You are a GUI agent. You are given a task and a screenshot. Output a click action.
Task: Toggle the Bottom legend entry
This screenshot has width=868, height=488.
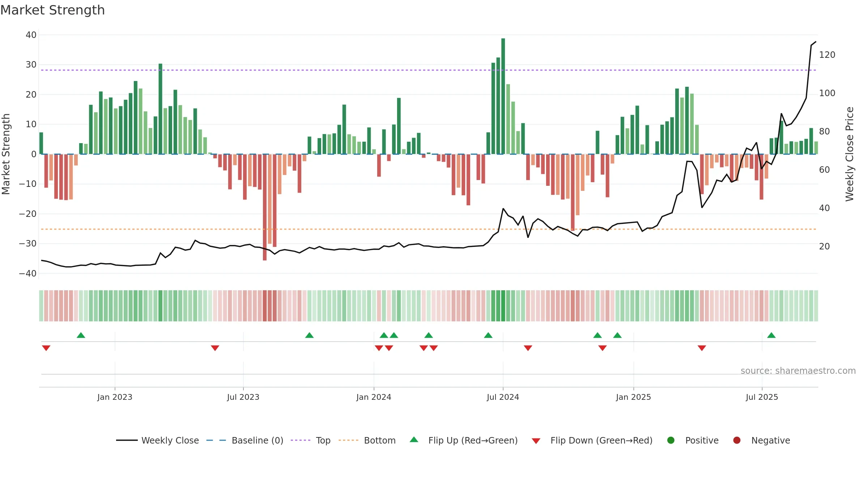tap(367, 440)
